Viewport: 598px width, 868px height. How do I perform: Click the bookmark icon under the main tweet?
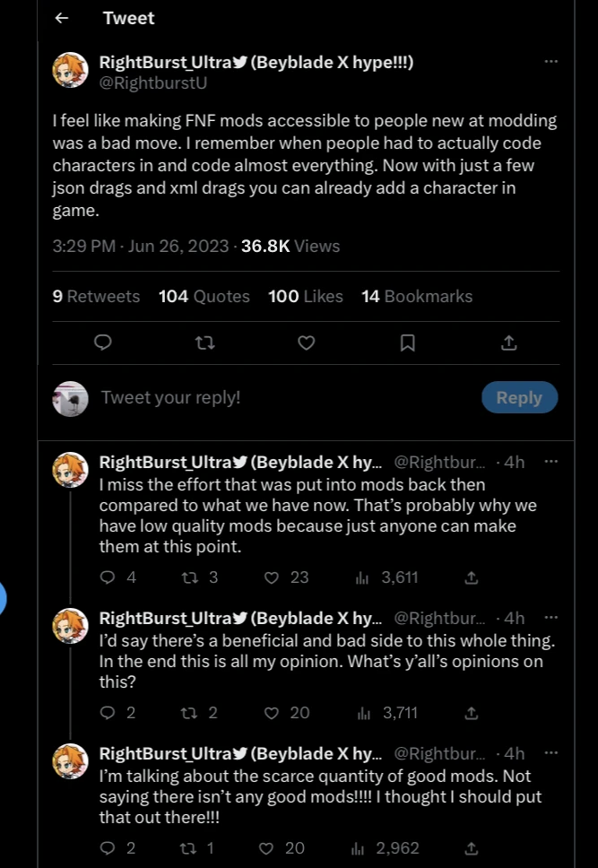pos(408,343)
